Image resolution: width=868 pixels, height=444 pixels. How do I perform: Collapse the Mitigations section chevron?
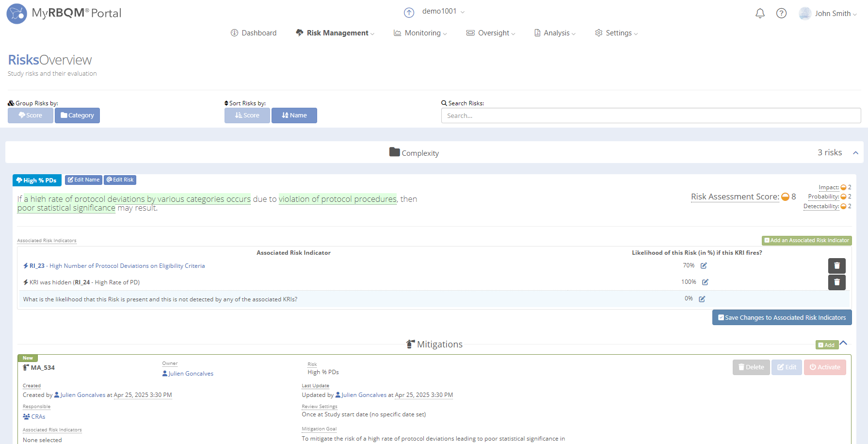pyautogui.click(x=844, y=343)
